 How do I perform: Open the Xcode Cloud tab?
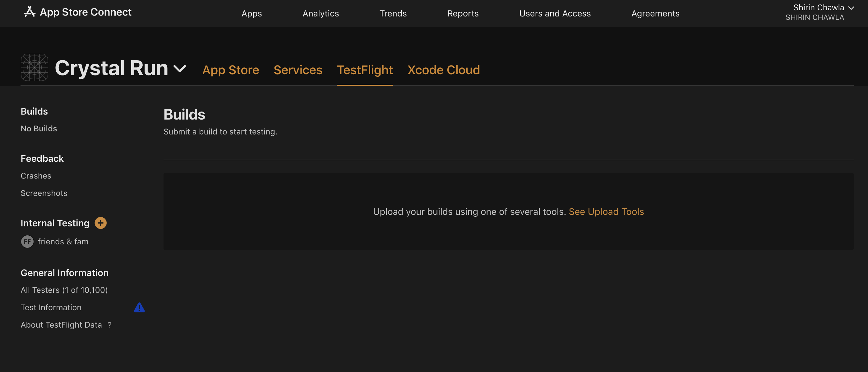(443, 70)
